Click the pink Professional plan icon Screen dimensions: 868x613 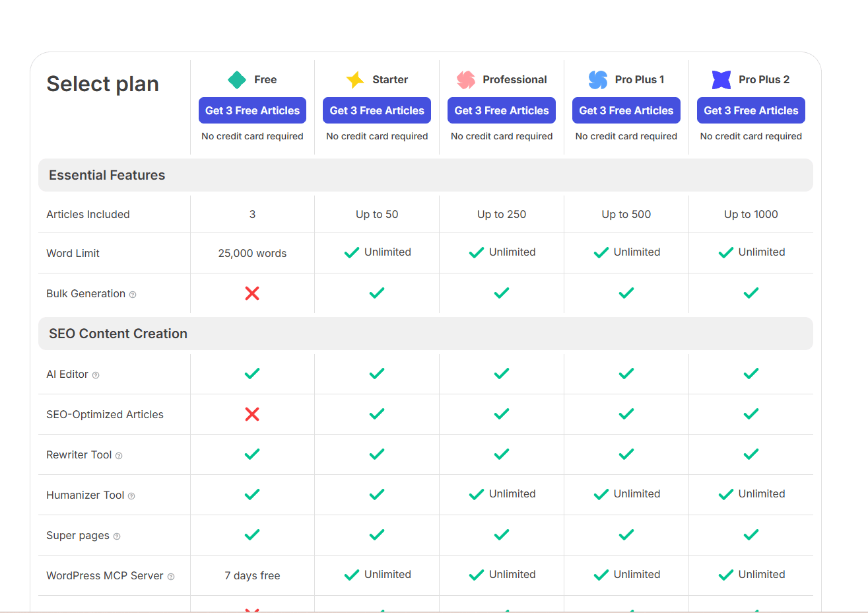pyautogui.click(x=466, y=80)
